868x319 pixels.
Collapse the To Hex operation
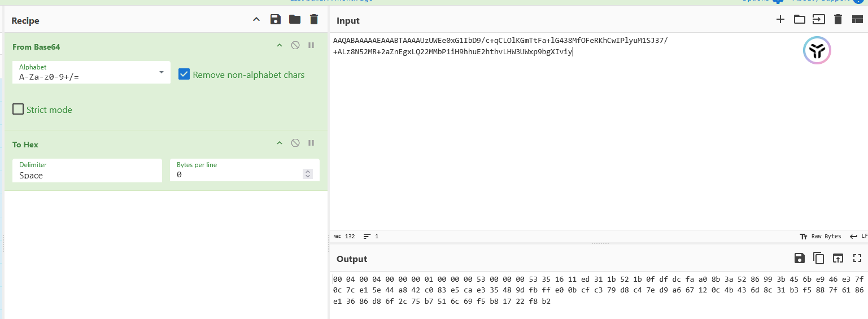(279, 143)
